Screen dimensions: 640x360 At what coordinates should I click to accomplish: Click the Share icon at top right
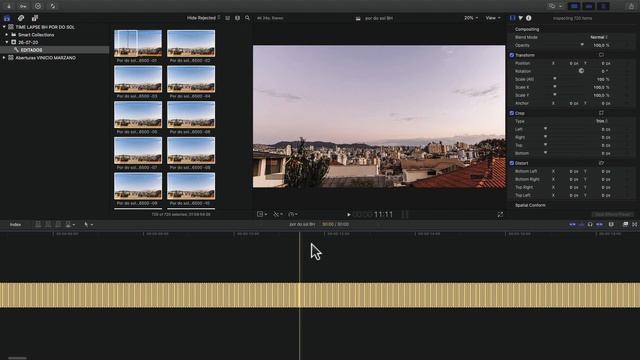[631, 6]
